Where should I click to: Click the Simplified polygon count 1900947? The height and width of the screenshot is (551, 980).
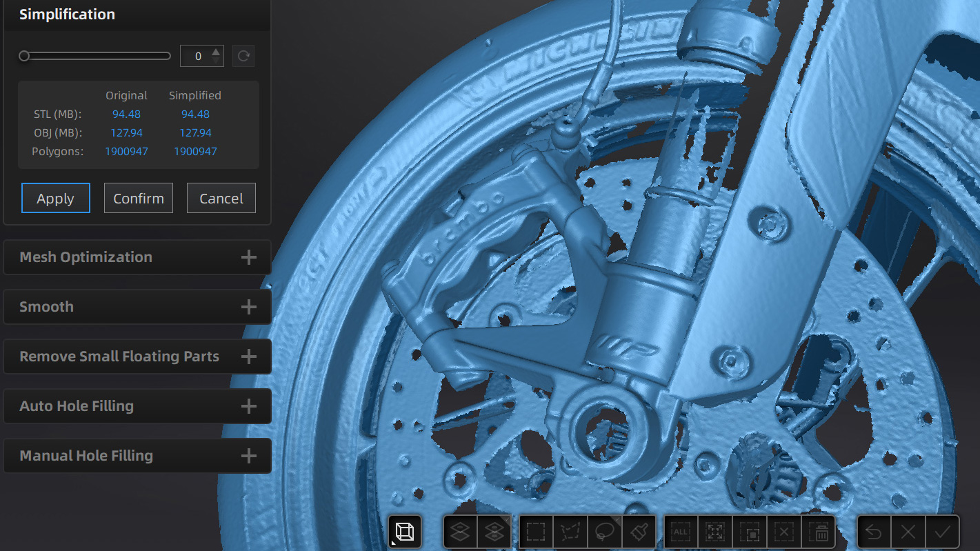[x=195, y=151]
